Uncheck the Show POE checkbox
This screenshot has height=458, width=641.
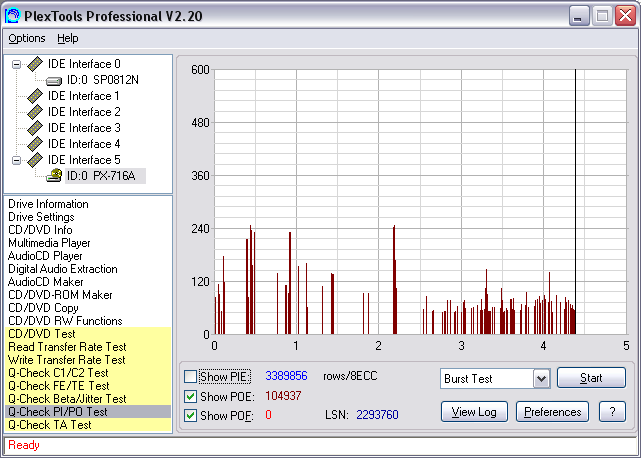191,396
